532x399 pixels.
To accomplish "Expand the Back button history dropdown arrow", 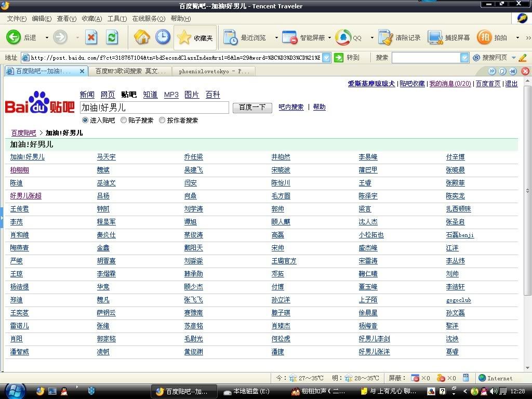I will tap(47, 37).
